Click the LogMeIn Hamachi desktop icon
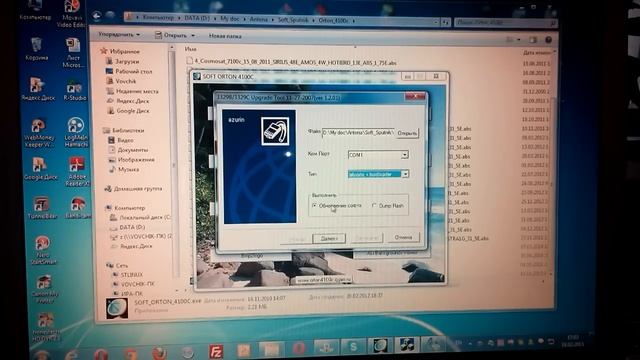The height and width of the screenshot is (360, 640). [x=76, y=132]
